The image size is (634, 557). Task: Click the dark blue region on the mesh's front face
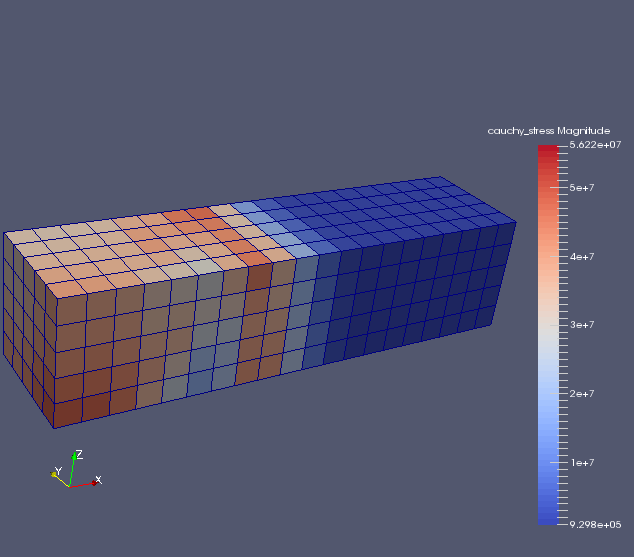click(400, 300)
